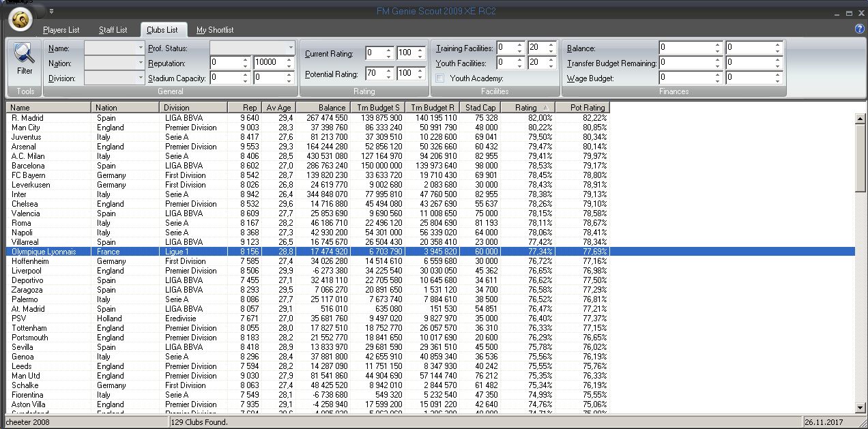Increase minimum Current Rating value with spinner
Viewport: 868px width, 429px height.
tap(389, 50)
